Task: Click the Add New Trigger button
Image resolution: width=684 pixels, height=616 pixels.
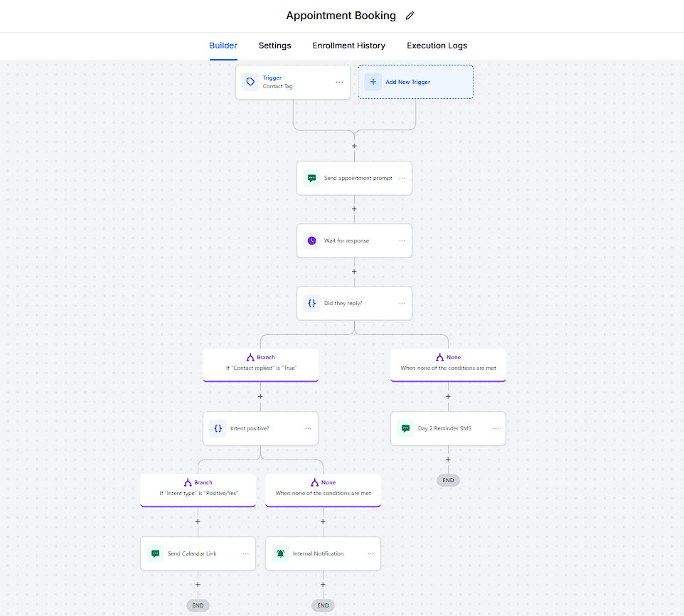Action: 415,82
